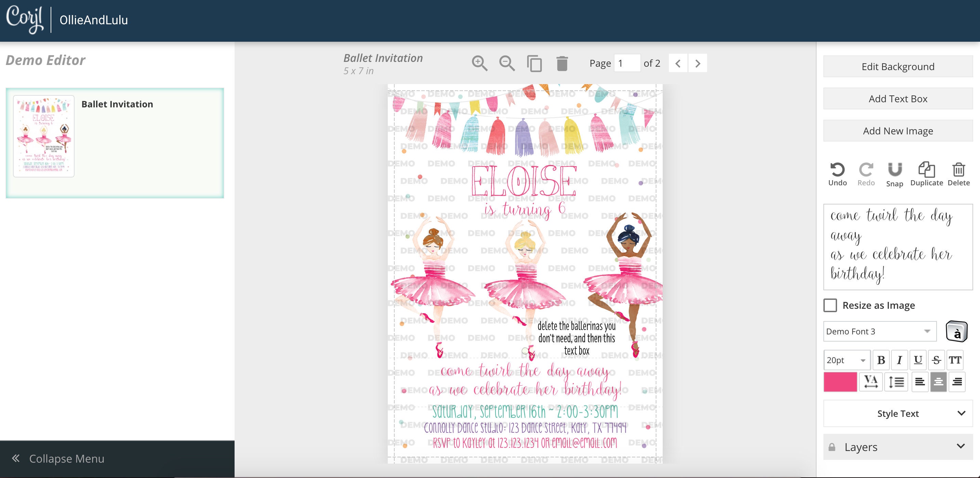The image size is (980, 478).
Task: Expand the Style Text section
Action: 898,413
